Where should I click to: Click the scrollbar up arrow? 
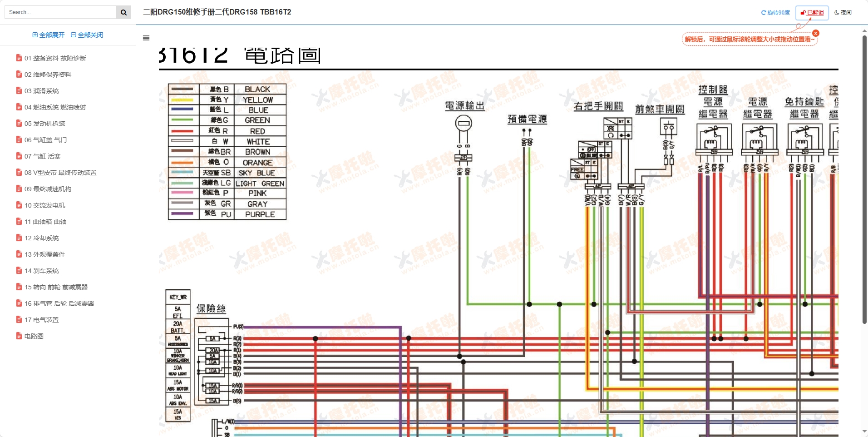(865, 31)
